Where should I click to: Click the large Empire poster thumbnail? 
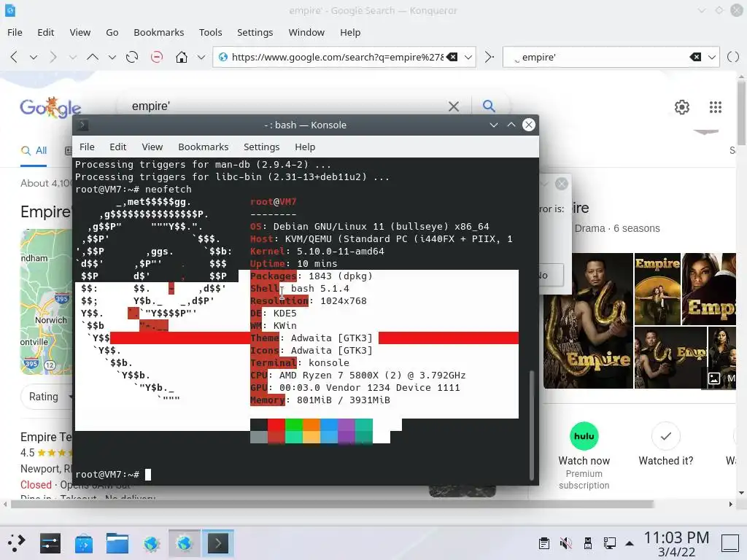[589, 321]
